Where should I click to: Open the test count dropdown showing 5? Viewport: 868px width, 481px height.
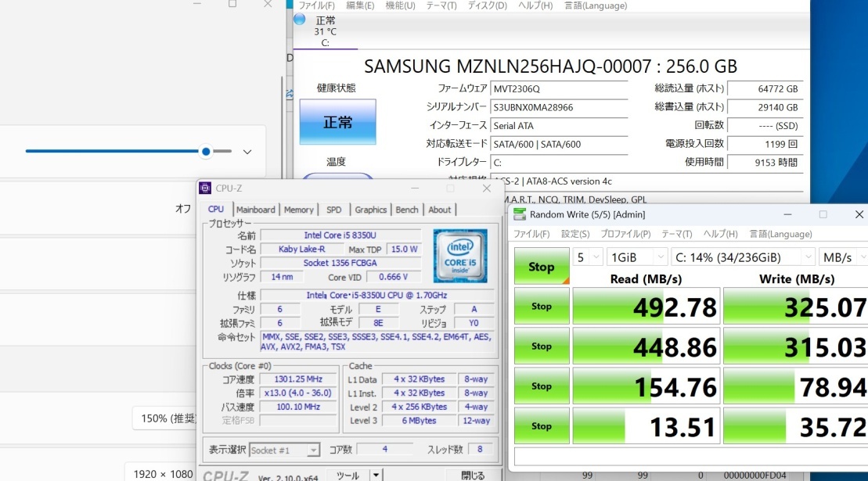(x=587, y=257)
